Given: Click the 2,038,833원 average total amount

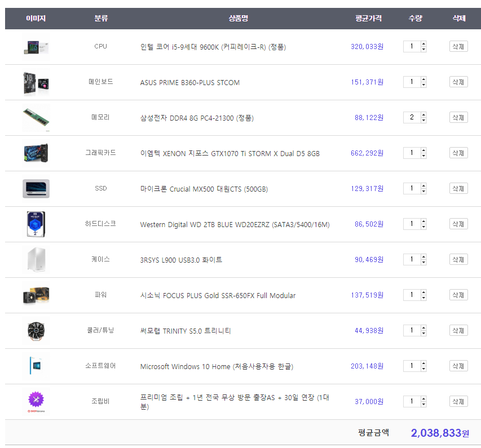Looking at the screenshot, I should pyautogui.click(x=440, y=433).
